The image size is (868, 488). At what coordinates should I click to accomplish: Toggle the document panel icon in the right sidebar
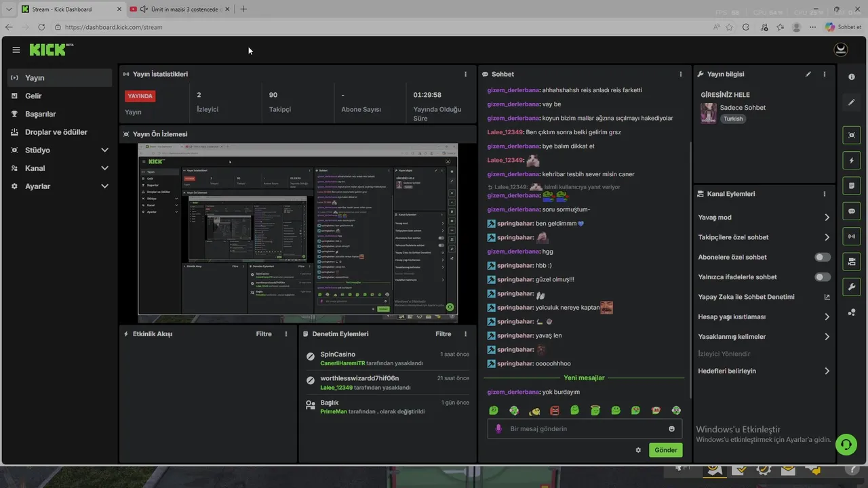852,186
